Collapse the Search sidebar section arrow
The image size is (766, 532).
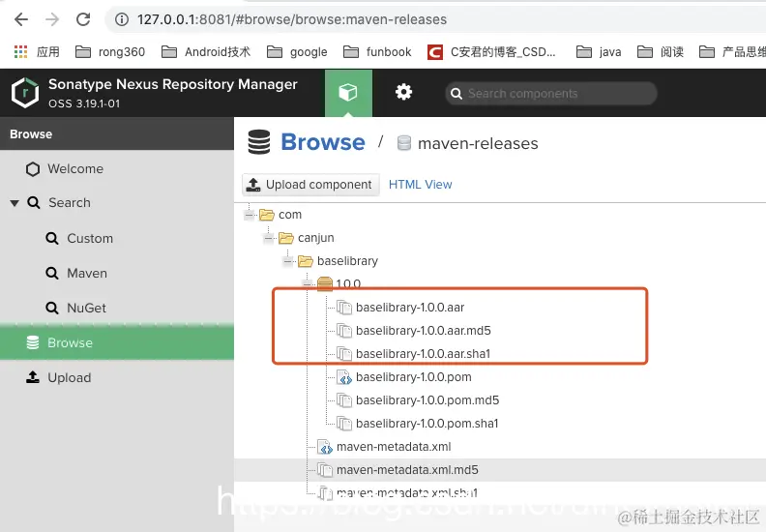tap(15, 203)
